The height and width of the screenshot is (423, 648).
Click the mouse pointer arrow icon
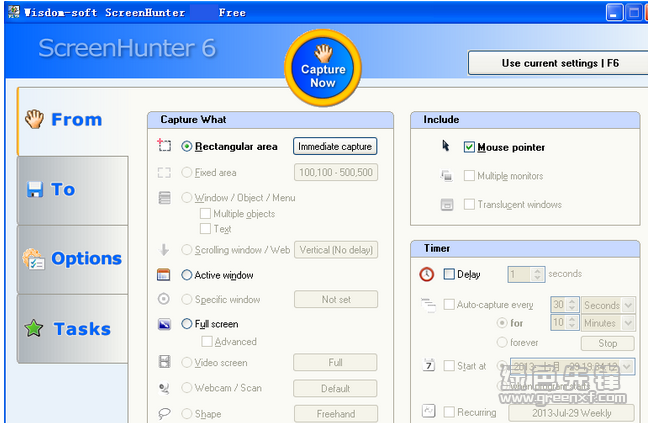coord(446,146)
